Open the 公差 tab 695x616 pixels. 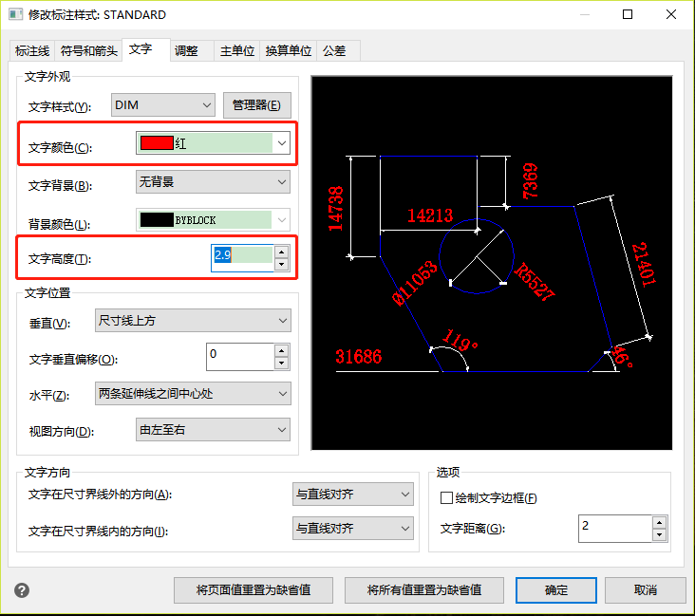tap(339, 51)
